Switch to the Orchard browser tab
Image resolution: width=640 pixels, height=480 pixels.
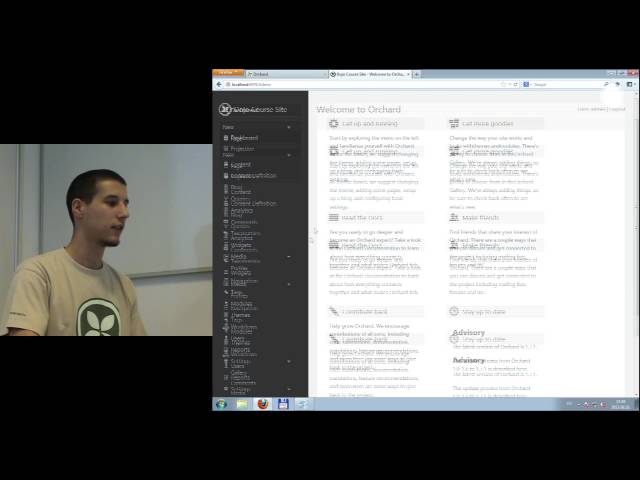(286, 74)
